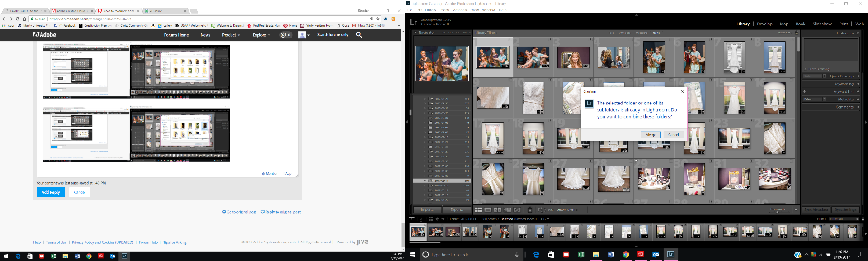Select the Metadata option in Library Filter
Image resolution: width=868 pixels, height=261 pixels.
pos(642,33)
